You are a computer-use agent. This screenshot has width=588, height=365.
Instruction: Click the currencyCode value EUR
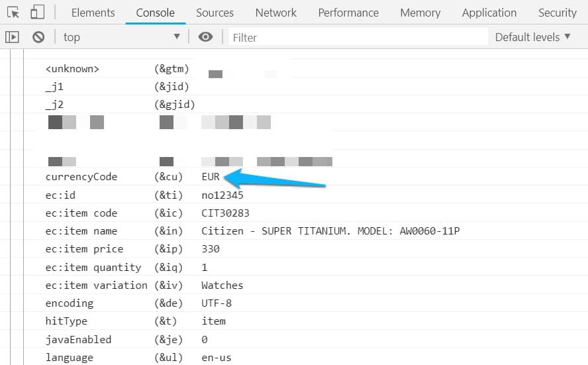211,177
